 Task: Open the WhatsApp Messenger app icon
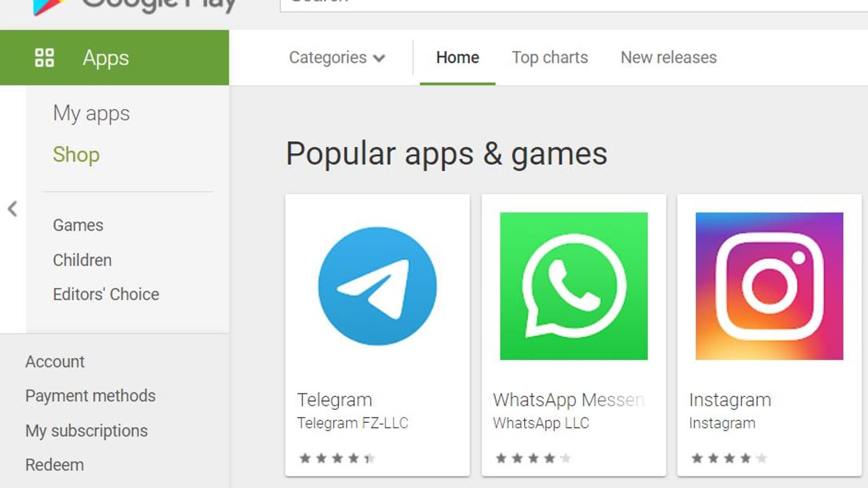[573, 286]
